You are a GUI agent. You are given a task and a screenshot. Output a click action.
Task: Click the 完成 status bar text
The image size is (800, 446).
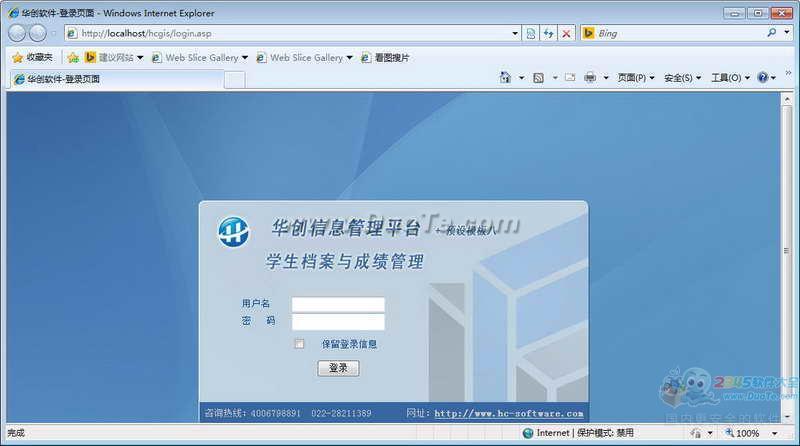tap(16, 433)
